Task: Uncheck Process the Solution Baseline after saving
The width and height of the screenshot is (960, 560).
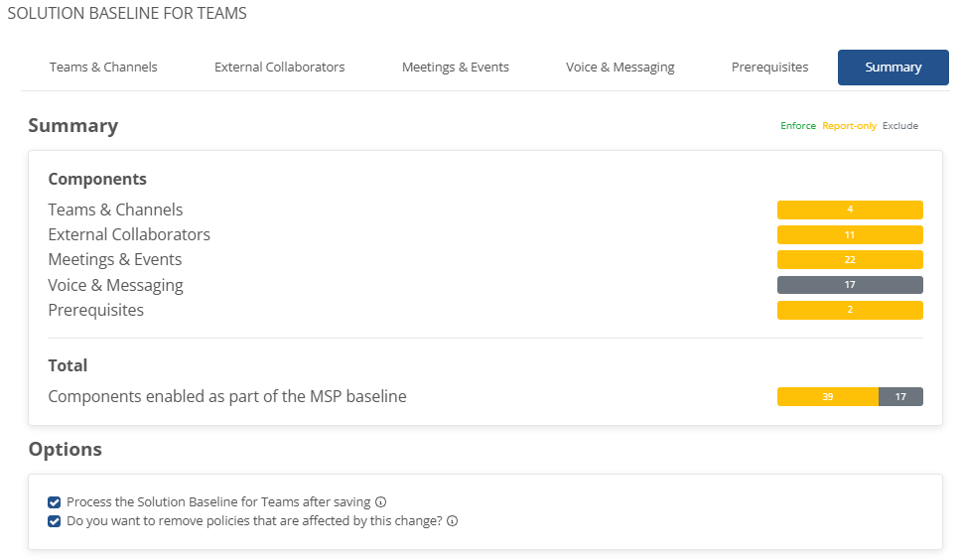Action: (x=54, y=502)
